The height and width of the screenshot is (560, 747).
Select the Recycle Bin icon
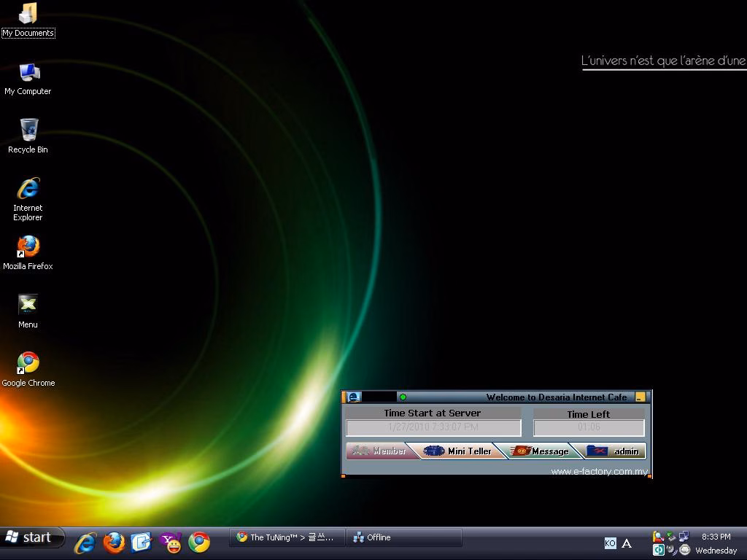coord(28,136)
